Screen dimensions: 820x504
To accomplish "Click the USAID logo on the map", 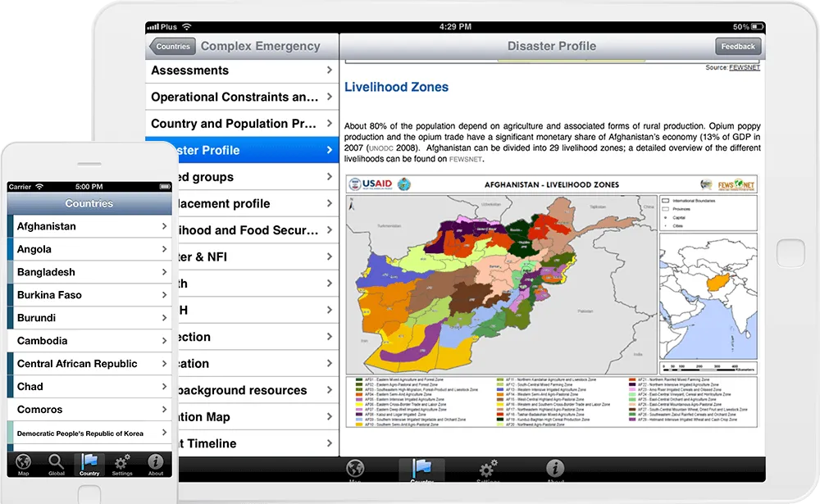I will pos(371,184).
